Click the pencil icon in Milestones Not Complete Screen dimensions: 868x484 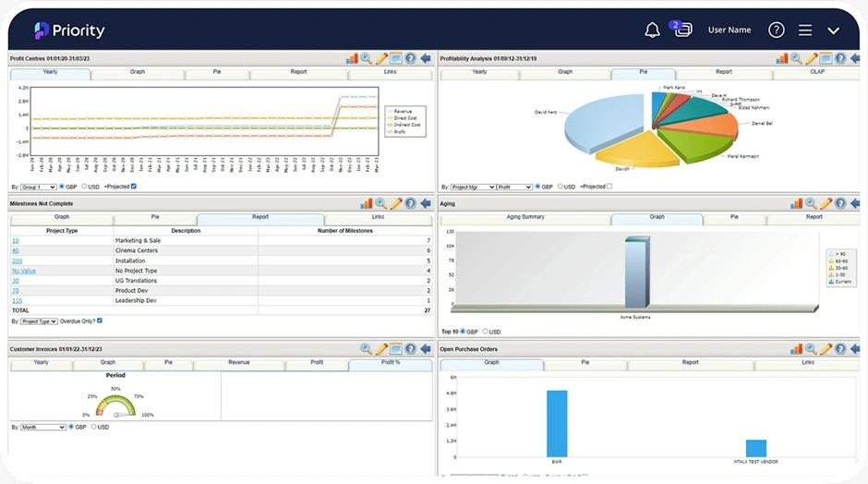[396, 204]
